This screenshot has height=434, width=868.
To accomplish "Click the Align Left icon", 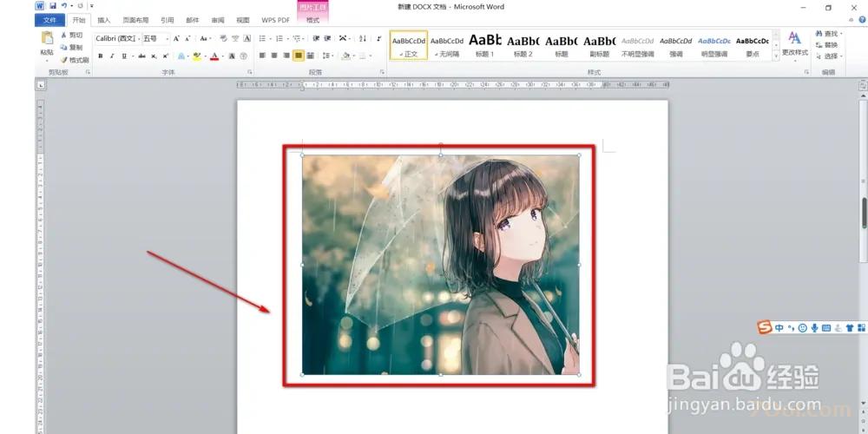I will pyautogui.click(x=262, y=56).
